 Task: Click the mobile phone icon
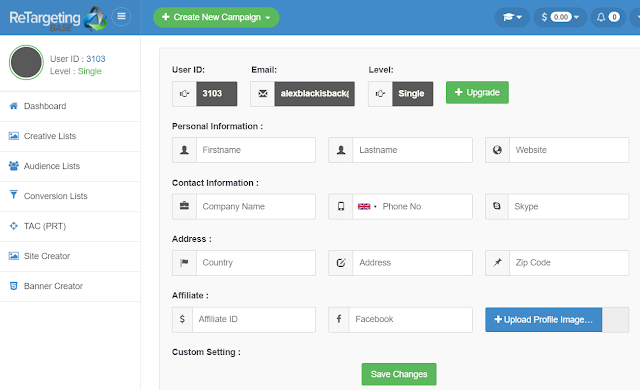[341, 206]
